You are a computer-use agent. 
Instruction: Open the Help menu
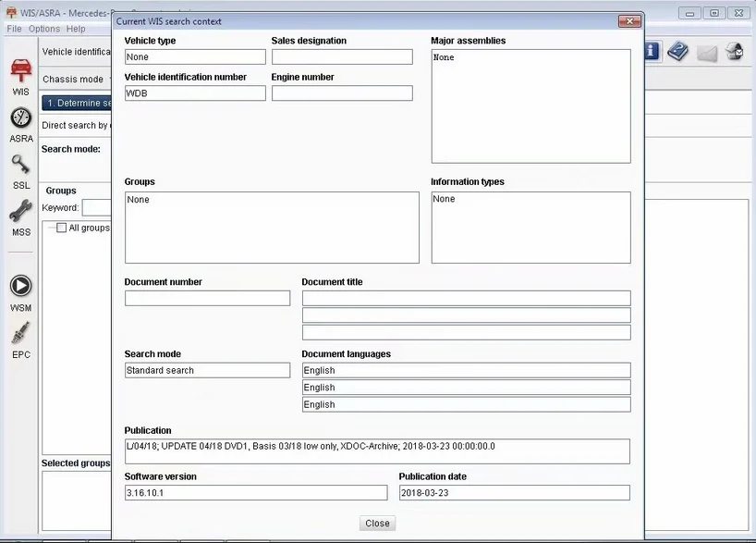76,29
